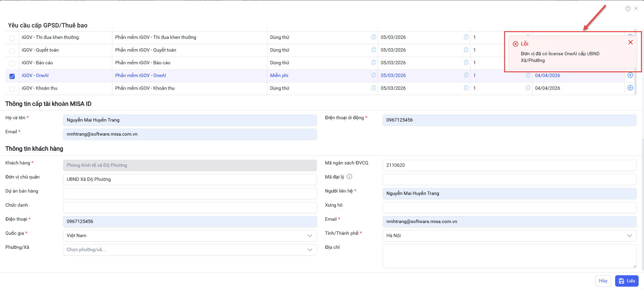Click the add icon on iGOV - OneAI row

click(630, 75)
